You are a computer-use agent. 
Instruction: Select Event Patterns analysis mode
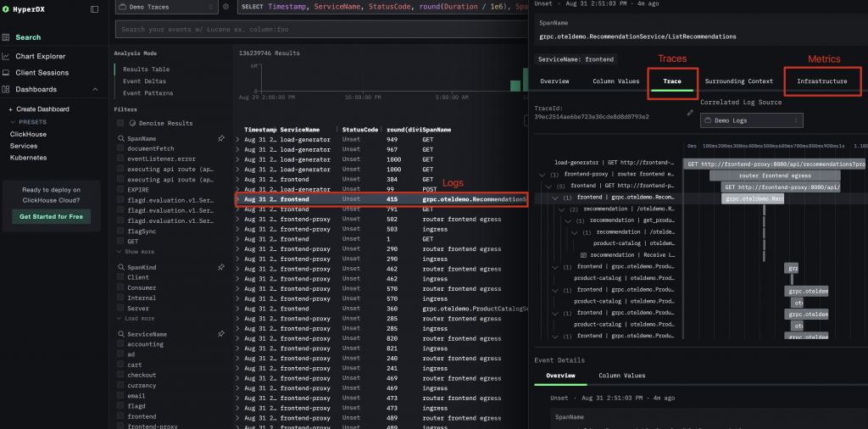(x=147, y=93)
